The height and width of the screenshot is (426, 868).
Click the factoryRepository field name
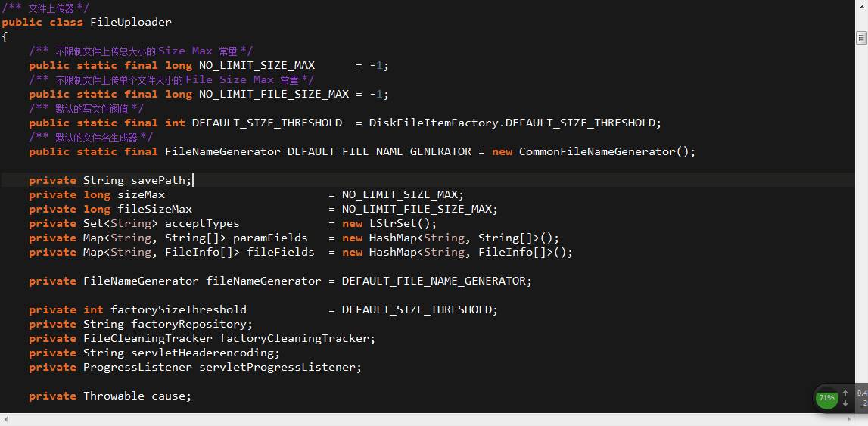pyautogui.click(x=188, y=324)
